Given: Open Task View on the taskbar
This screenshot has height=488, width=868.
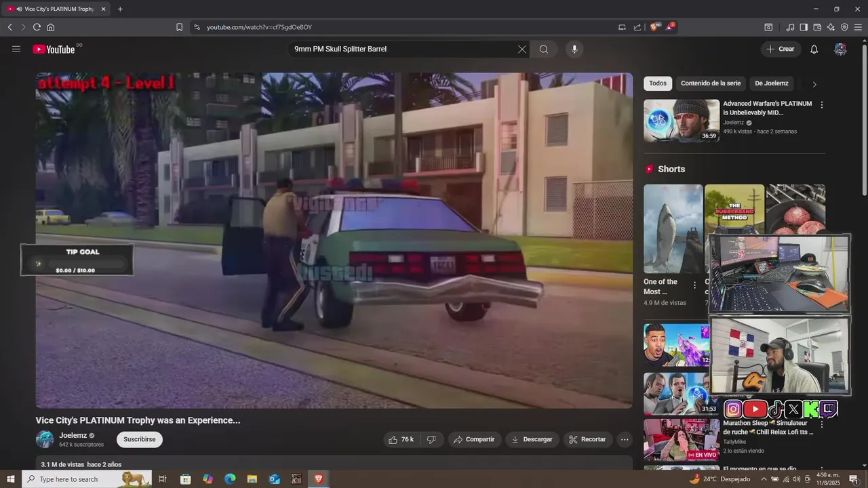Looking at the screenshot, I should tap(163, 479).
